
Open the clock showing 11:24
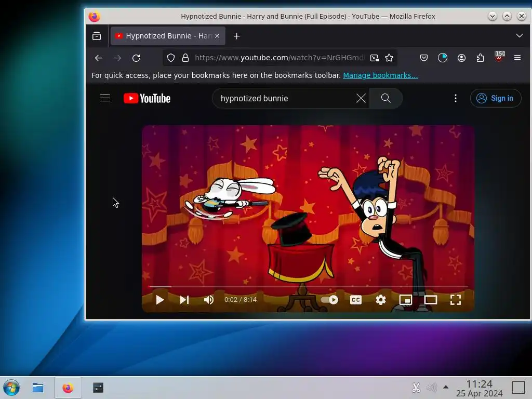coord(479,388)
